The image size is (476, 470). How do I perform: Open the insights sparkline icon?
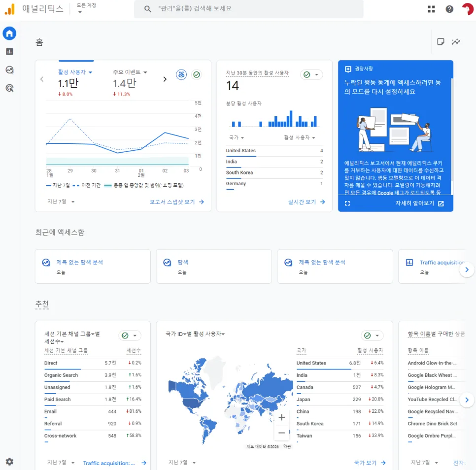coord(456,41)
